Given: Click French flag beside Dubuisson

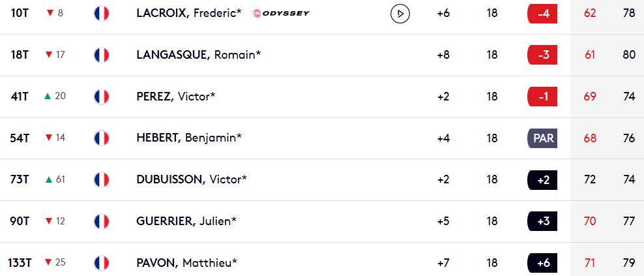Looking at the screenshot, I should point(102,179).
